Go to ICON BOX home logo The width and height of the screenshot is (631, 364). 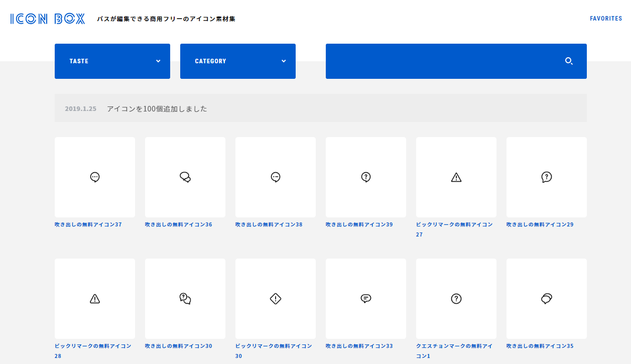tap(48, 19)
